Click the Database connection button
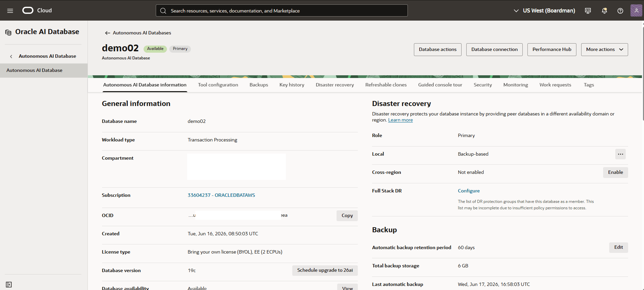 click(494, 50)
